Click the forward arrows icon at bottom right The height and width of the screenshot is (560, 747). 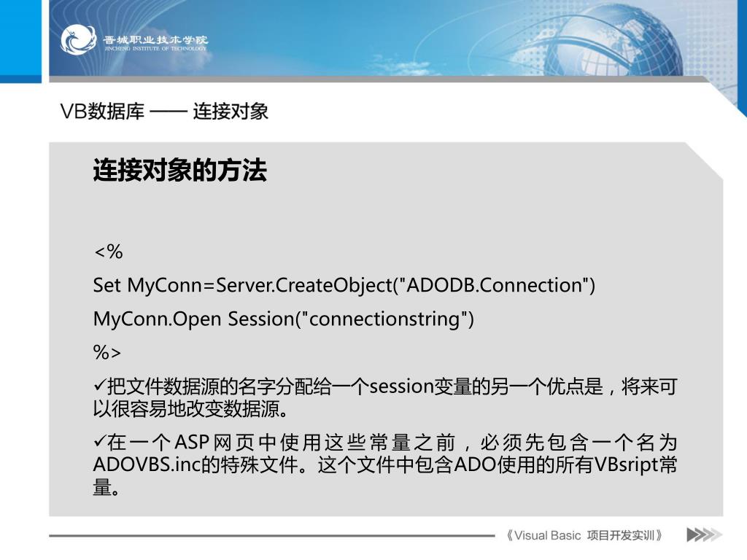point(704,534)
